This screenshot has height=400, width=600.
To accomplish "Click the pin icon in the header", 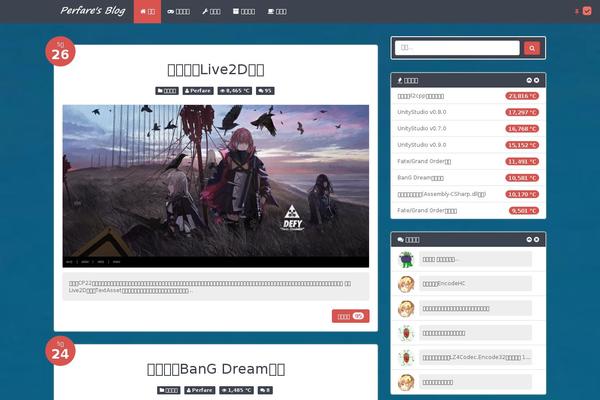I will 576,12.
